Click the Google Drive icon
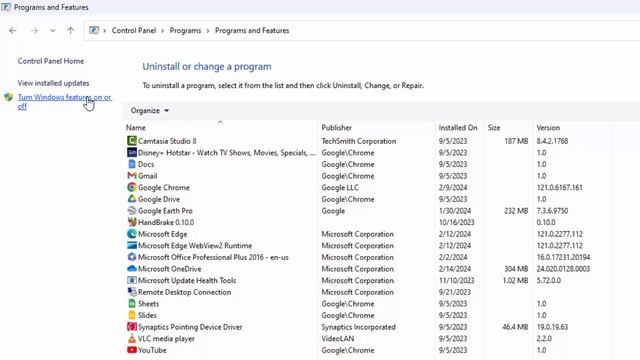 [131, 199]
